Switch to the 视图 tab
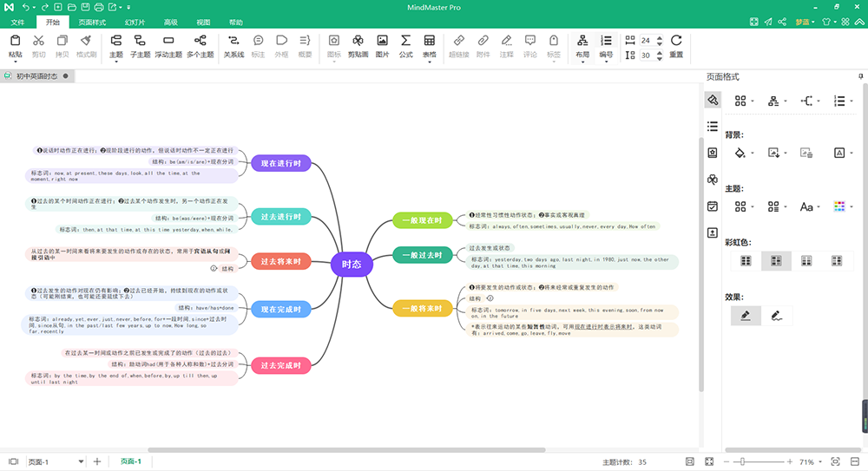Screen dimensions: 868x471 [203, 23]
